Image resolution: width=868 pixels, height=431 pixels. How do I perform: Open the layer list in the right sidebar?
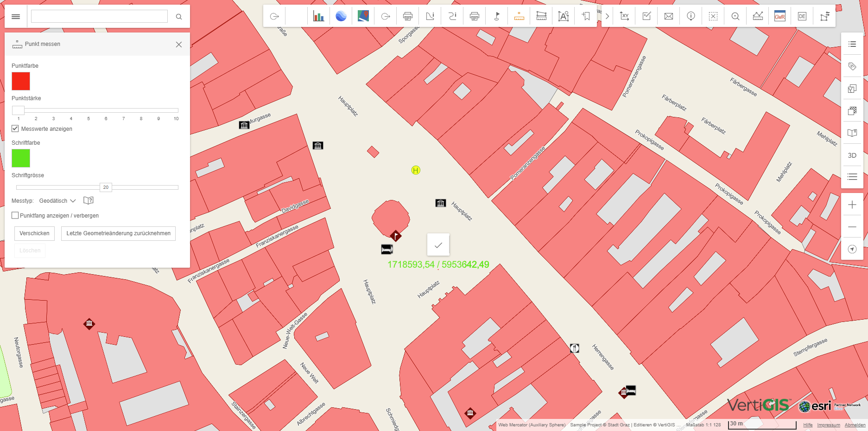coord(852,44)
